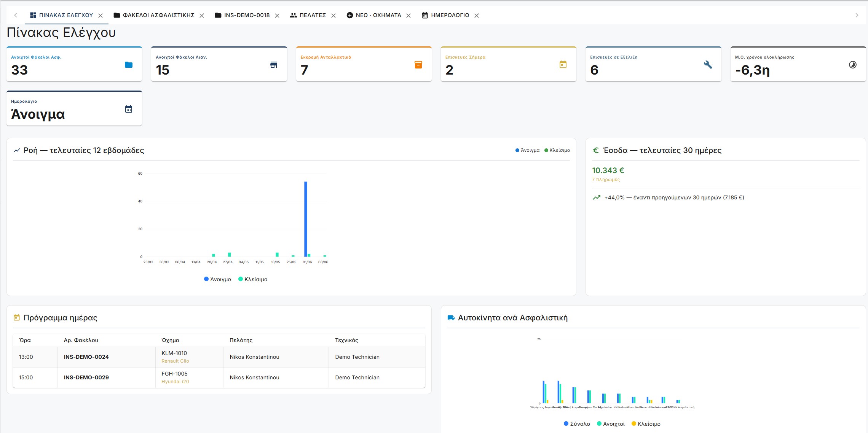Click the calendar icon in Επισκευές Σήμερα card

point(563,65)
